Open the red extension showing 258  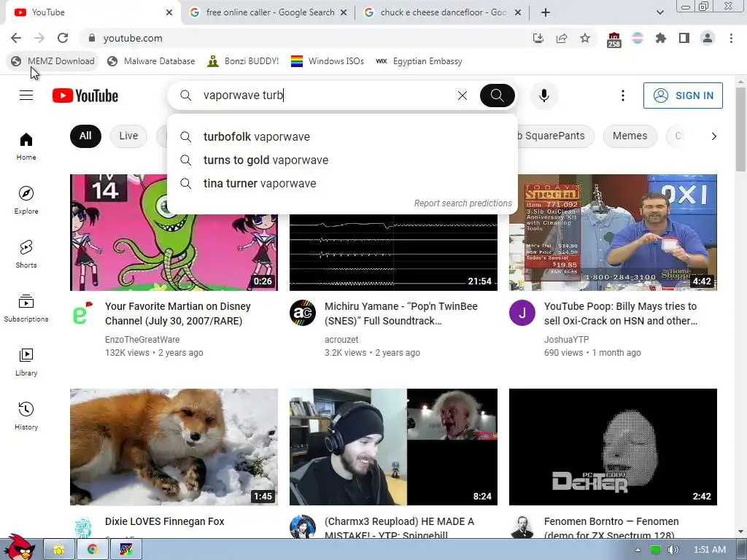coord(614,40)
